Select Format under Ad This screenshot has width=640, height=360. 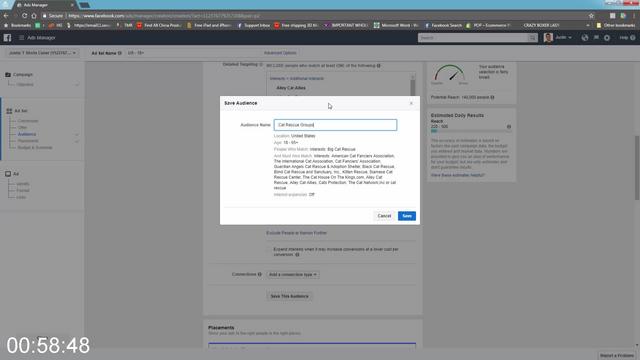pyautogui.click(x=23, y=191)
